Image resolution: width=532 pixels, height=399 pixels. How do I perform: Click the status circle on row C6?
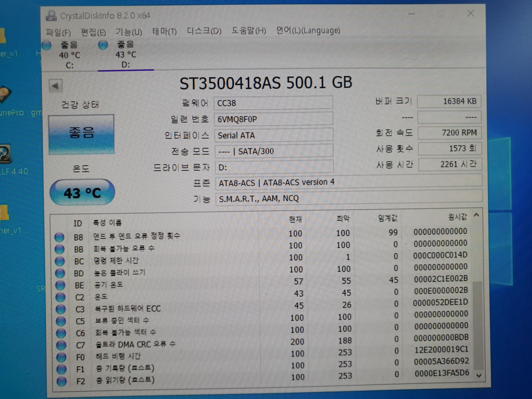pos(61,333)
